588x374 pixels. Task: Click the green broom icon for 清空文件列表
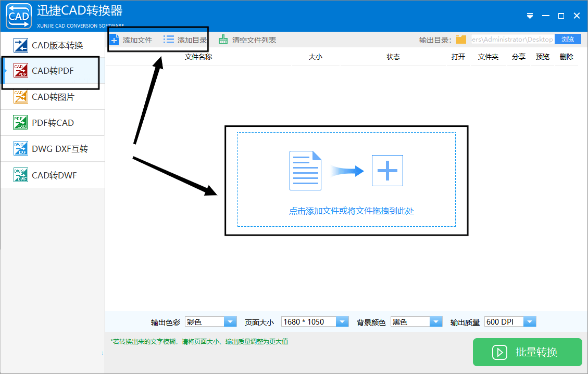(x=223, y=40)
